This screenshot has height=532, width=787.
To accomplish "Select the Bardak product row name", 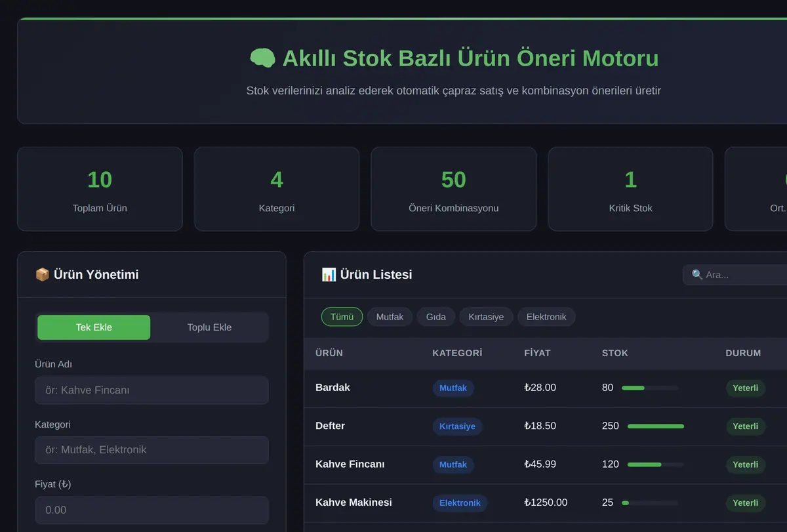I will point(333,388).
